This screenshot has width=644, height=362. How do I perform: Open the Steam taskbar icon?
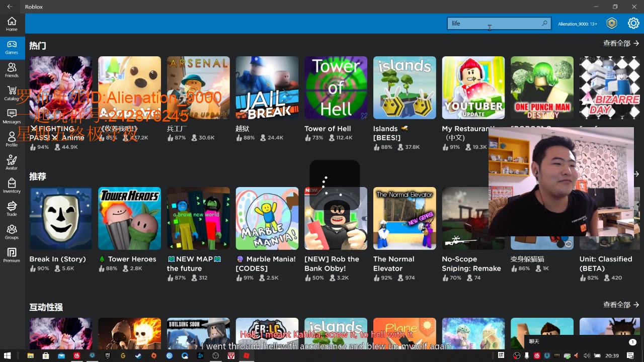click(x=138, y=355)
